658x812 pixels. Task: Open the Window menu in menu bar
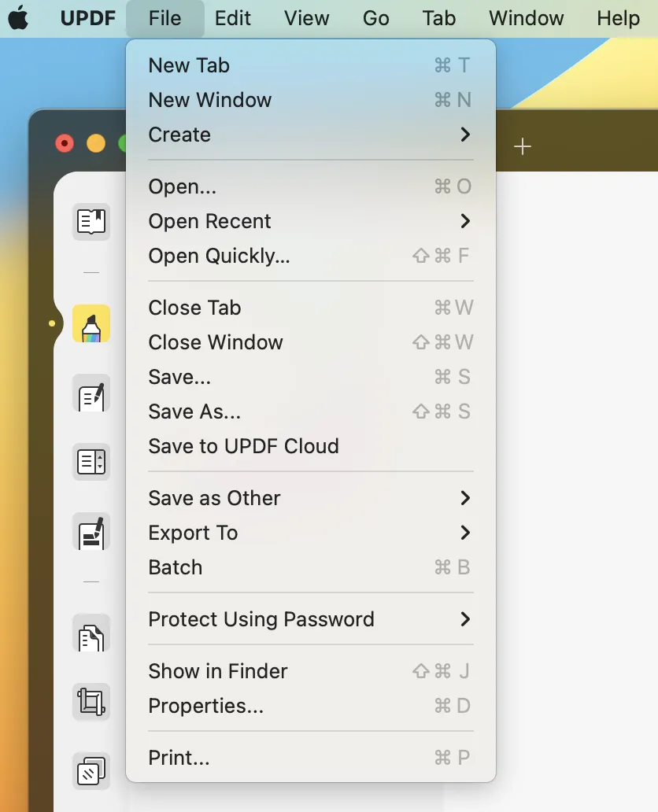pos(526,18)
